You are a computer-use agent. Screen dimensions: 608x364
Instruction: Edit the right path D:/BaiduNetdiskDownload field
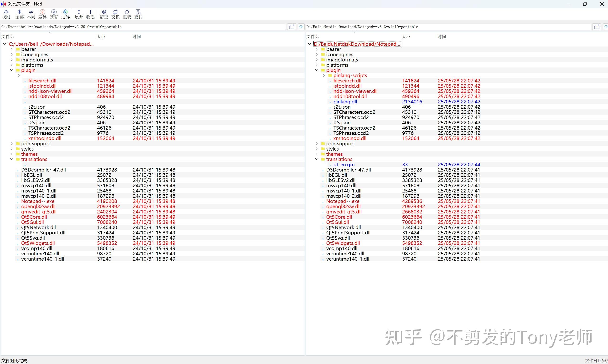coord(448,27)
